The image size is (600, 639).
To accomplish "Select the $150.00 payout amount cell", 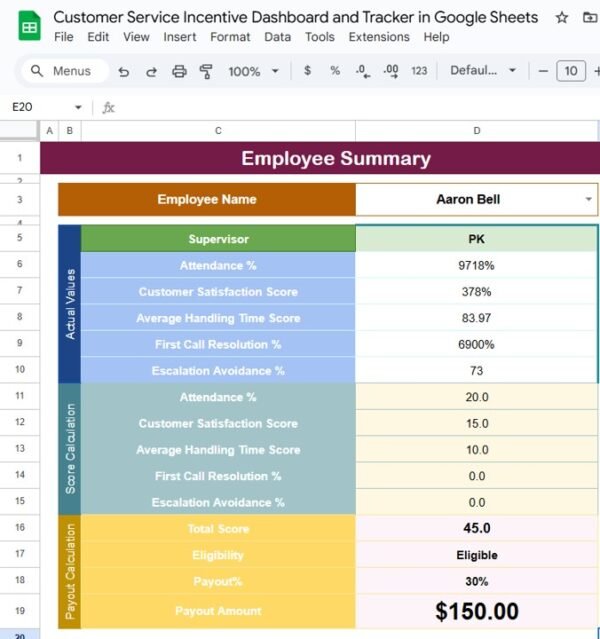I will tap(476, 611).
